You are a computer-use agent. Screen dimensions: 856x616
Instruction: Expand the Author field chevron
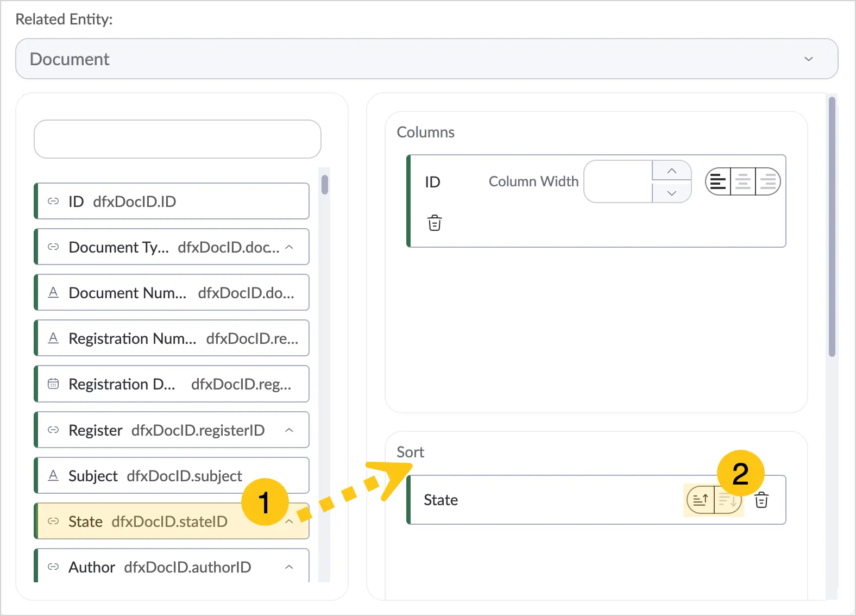[289, 567]
